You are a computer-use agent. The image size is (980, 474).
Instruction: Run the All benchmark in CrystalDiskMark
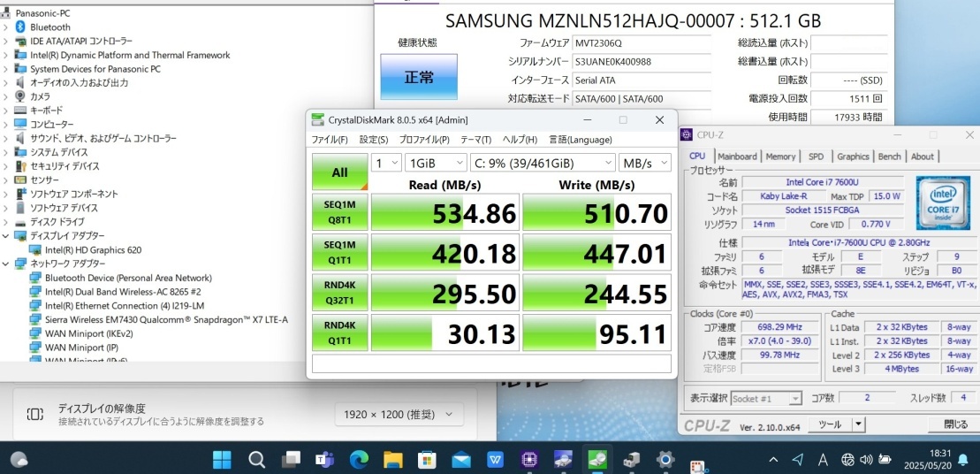click(x=340, y=172)
